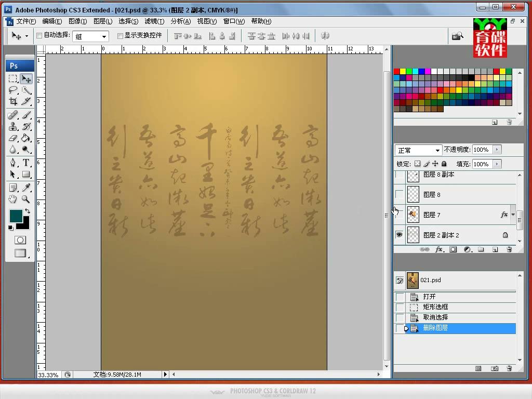
Task: Select the Slice tool
Action: coord(26,101)
